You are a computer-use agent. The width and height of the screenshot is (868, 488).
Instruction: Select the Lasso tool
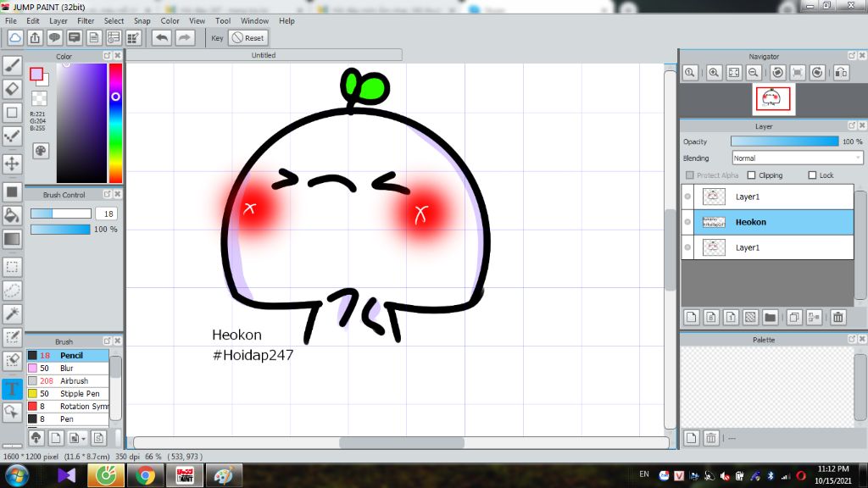point(12,291)
